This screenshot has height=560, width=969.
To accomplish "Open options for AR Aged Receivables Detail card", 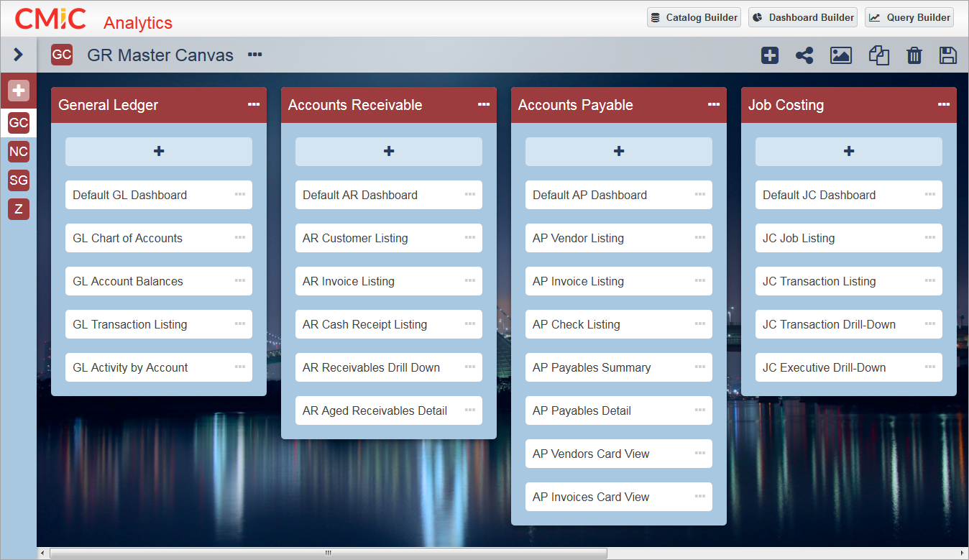I will coord(470,410).
